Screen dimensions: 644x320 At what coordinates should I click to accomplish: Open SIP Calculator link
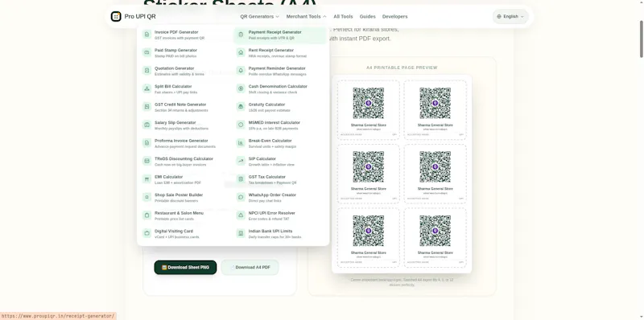click(280, 162)
